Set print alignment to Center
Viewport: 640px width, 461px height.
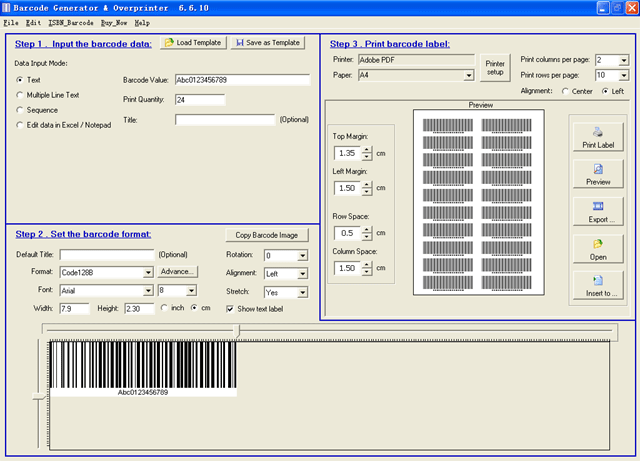[565, 91]
